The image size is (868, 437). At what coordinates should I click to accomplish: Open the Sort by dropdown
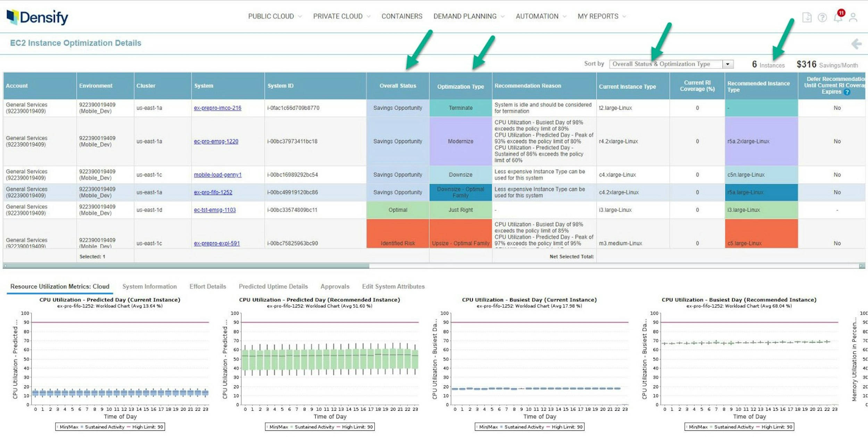point(728,64)
